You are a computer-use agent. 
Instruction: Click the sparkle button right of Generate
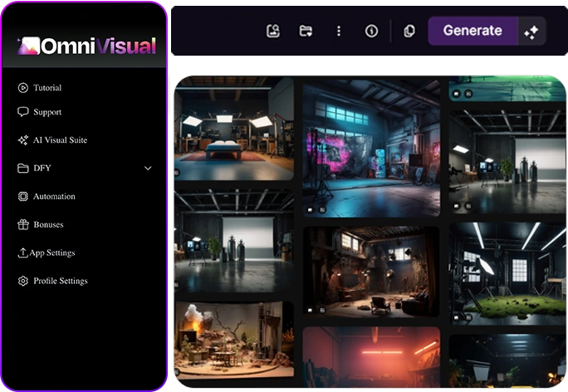point(531,32)
